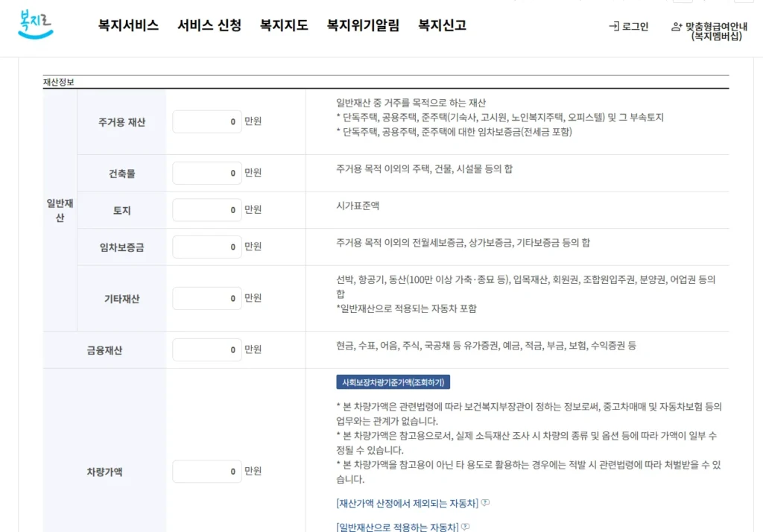Open the 서비스 신청 menu
Viewport: 763px width, 532px height.
[209, 25]
